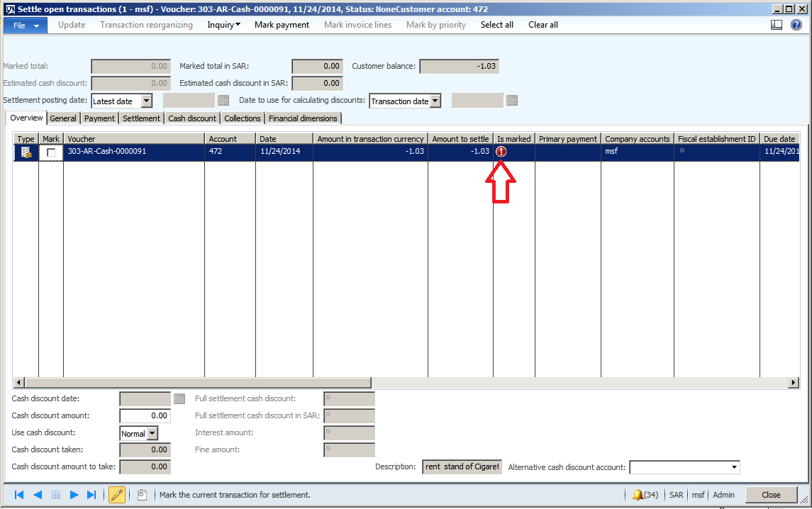This screenshot has width=812, height=509.
Task: Expand the Use cash discount Normal dropdown
Action: click(x=152, y=432)
